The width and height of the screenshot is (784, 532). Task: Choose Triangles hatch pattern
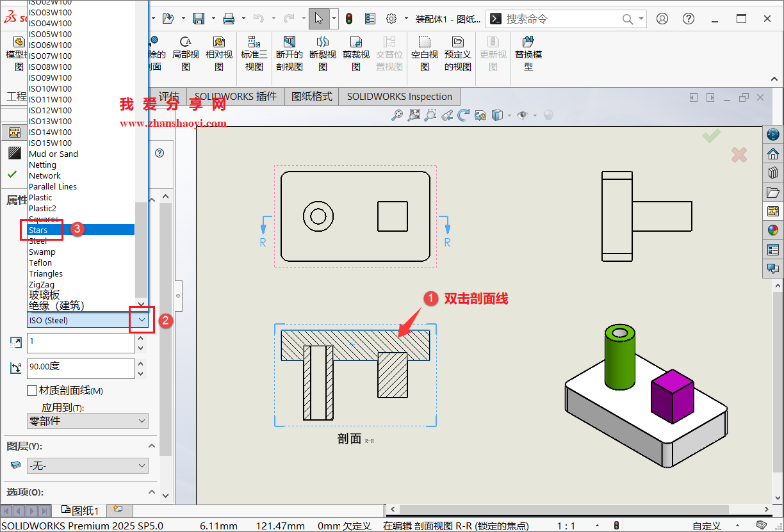(x=81, y=273)
